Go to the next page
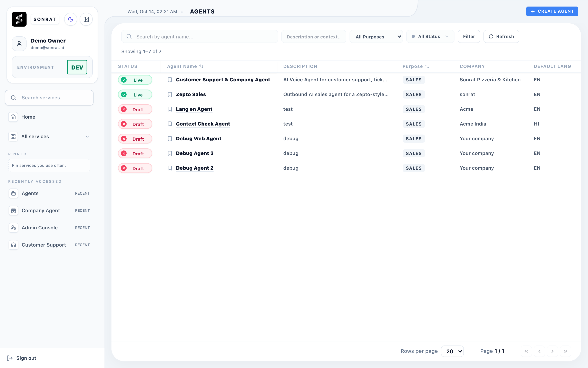 click(552, 351)
